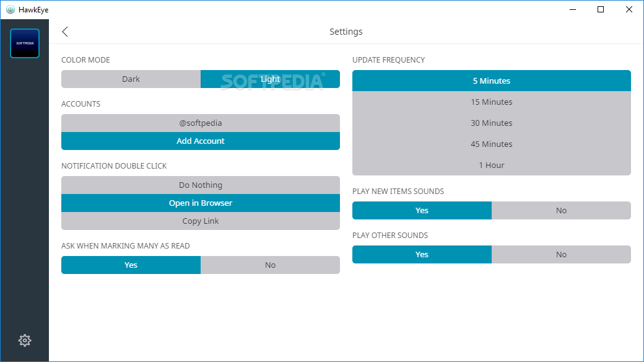Turn off other sounds with No
Image resolution: width=644 pixels, height=362 pixels.
pos(561,254)
